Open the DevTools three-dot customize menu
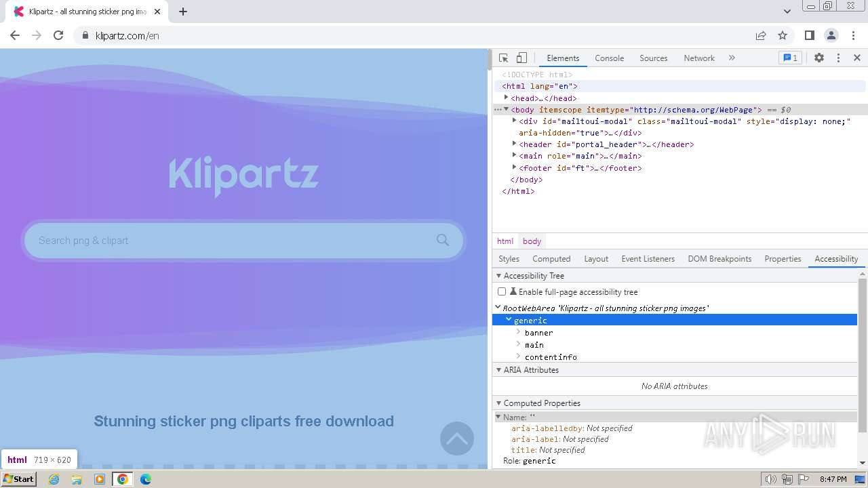Screen dimensions: 868x488 pos(838,58)
